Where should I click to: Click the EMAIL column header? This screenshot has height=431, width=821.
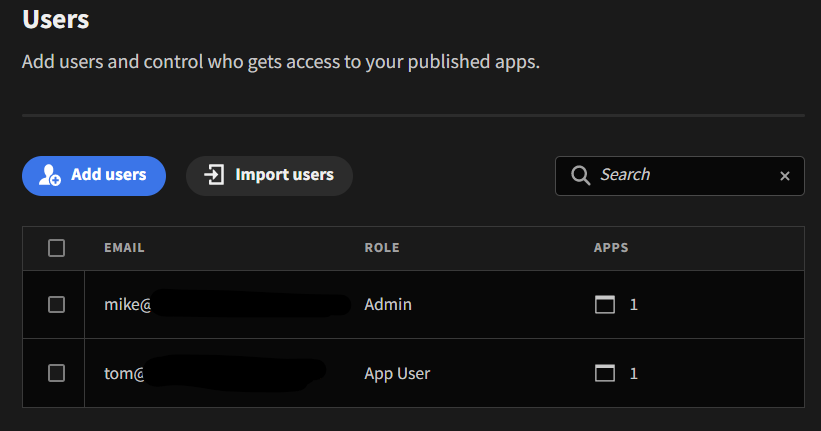point(124,248)
